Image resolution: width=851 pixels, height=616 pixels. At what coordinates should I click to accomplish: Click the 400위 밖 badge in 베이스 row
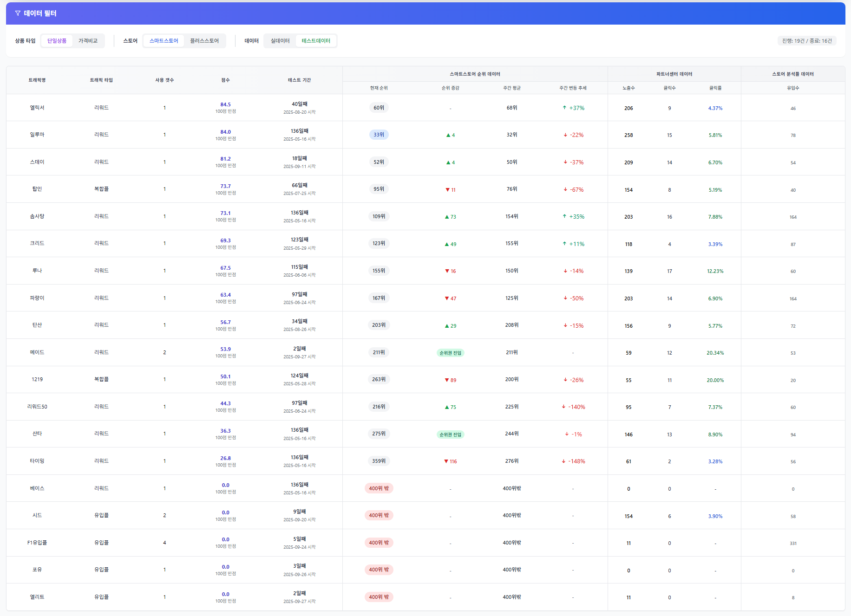379,488
